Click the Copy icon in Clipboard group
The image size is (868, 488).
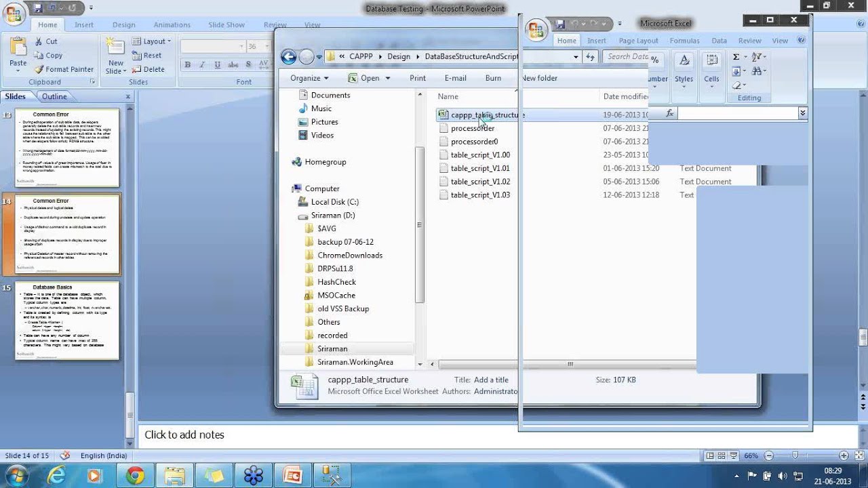tap(39, 56)
